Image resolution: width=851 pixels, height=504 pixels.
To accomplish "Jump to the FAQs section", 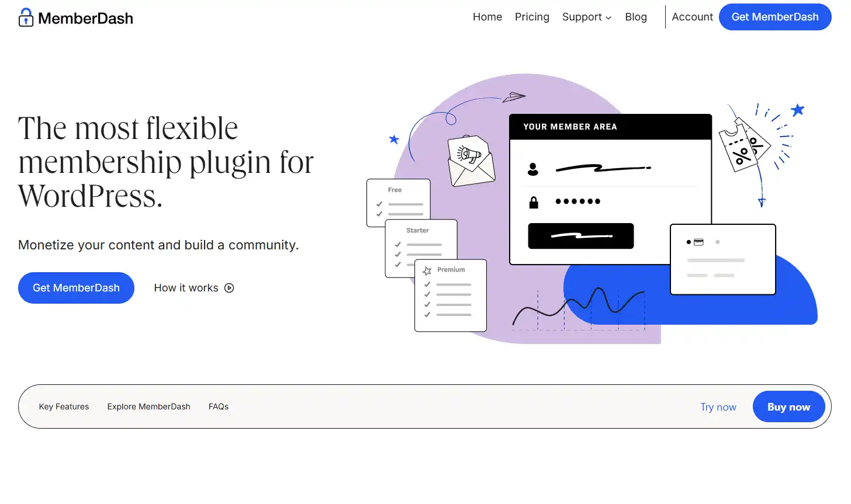I will [219, 406].
